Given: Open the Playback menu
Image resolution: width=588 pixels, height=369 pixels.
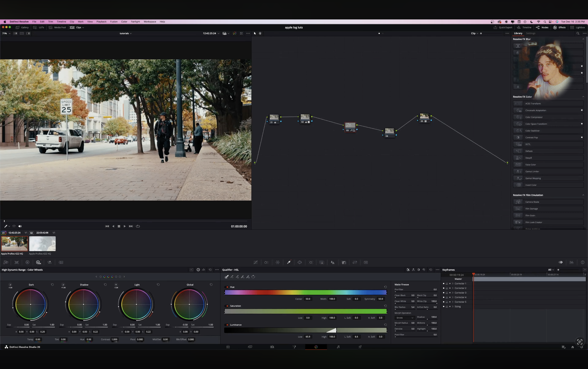Looking at the screenshot, I should 101,22.
